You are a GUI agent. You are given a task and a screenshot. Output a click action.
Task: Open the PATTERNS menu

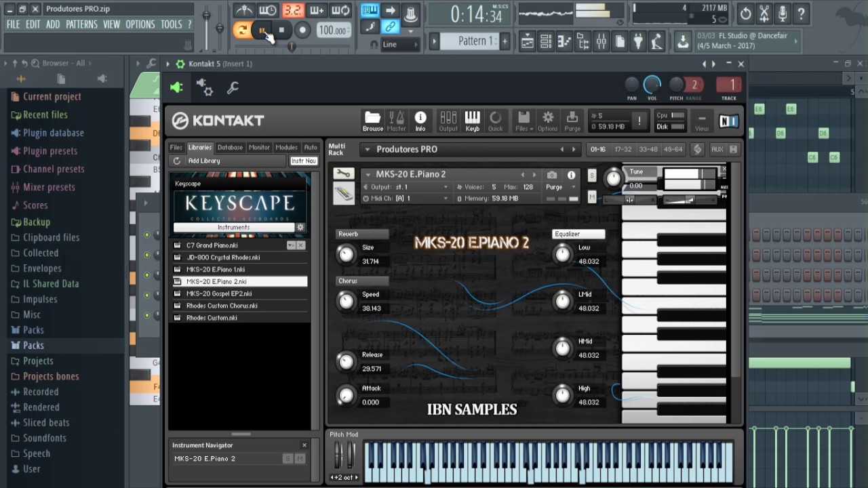click(x=81, y=24)
